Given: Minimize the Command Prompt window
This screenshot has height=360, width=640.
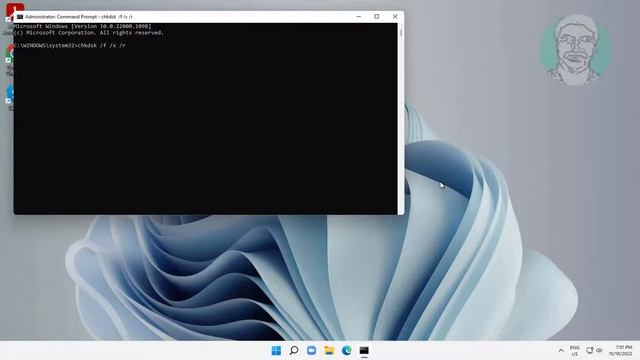Looking at the screenshot, I should [359, 17].
